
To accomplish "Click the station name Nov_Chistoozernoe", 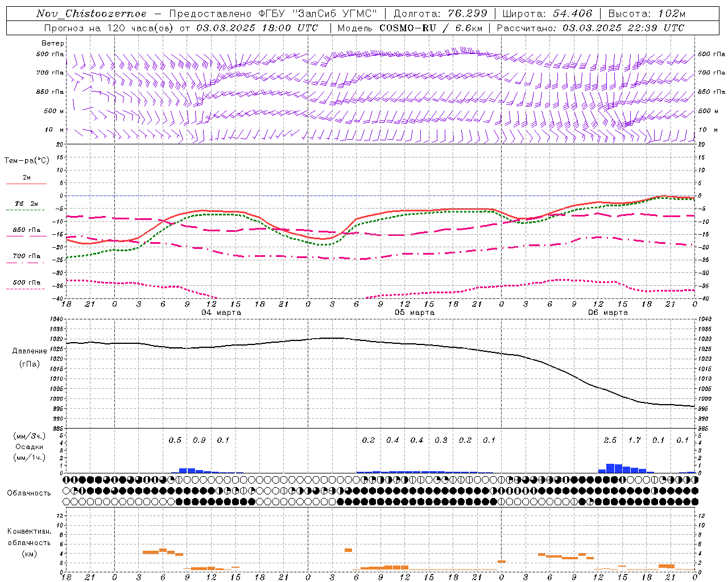I will tap(91, 14).
